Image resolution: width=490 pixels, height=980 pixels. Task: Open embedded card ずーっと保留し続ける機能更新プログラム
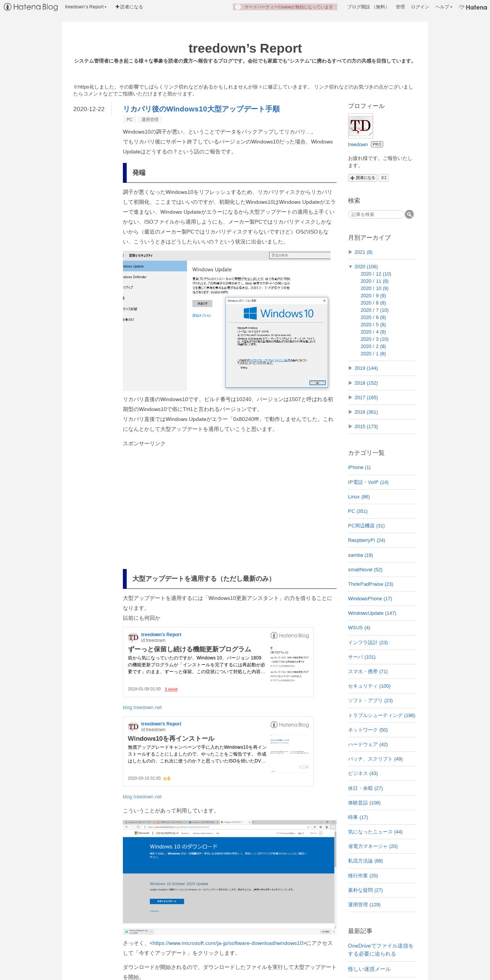click(x=189, y=649)
